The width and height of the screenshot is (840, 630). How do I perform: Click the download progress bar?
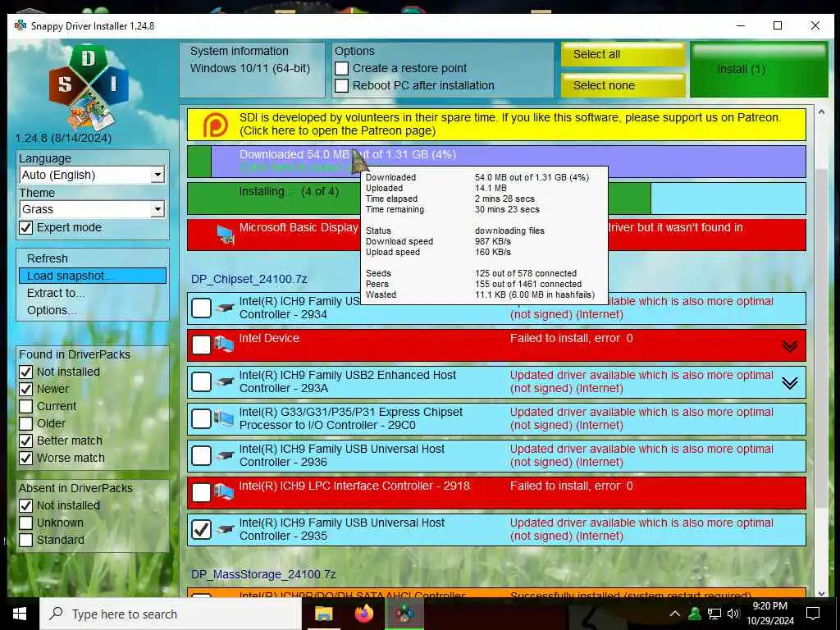click(x=496, y=162)
